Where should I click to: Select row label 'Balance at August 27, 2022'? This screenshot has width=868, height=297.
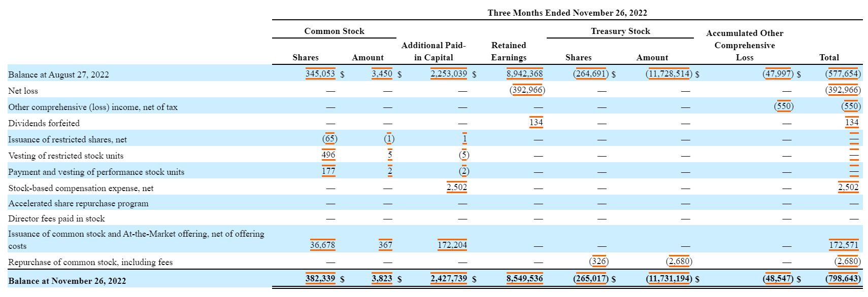58,75
